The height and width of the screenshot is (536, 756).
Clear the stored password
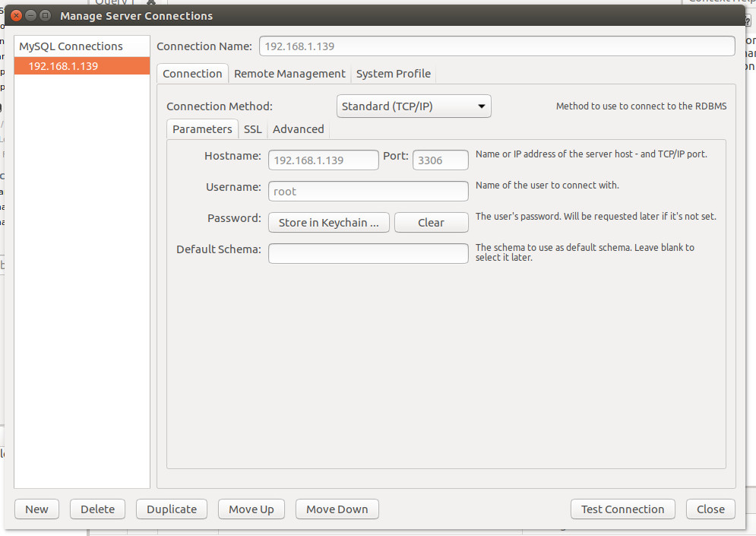(x=431, y=223)
